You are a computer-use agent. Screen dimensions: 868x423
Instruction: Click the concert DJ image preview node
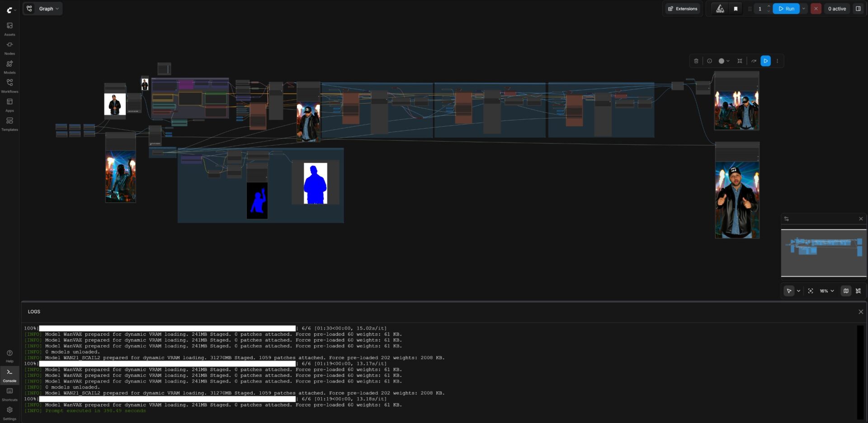[x=121, y=176]
